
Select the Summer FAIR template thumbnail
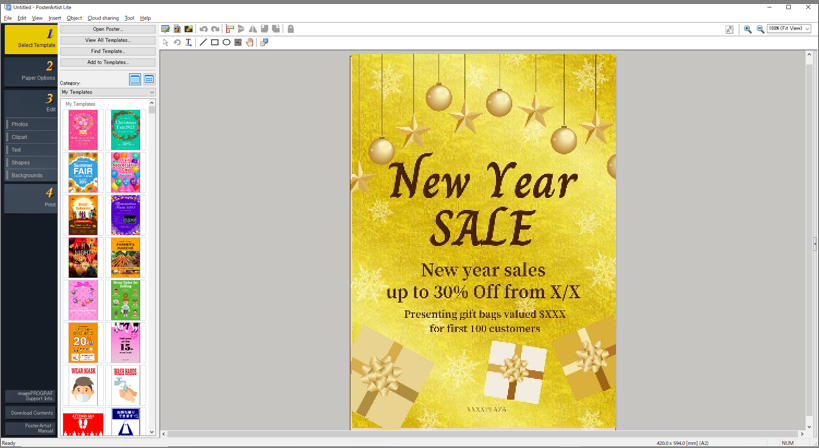click(83, 172)
